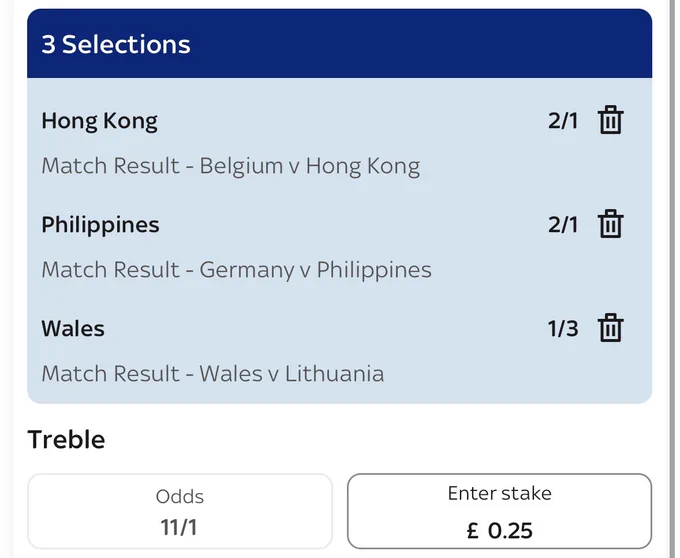680x558 pixels.
Task: Remove the Hong Kong selection with its trash icon
Action: click(611, 120)
